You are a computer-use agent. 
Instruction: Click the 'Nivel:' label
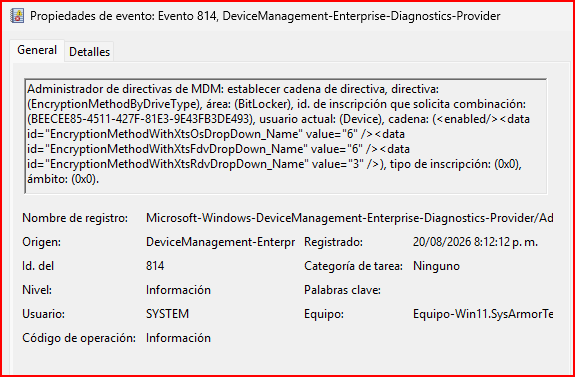[37, 290]
